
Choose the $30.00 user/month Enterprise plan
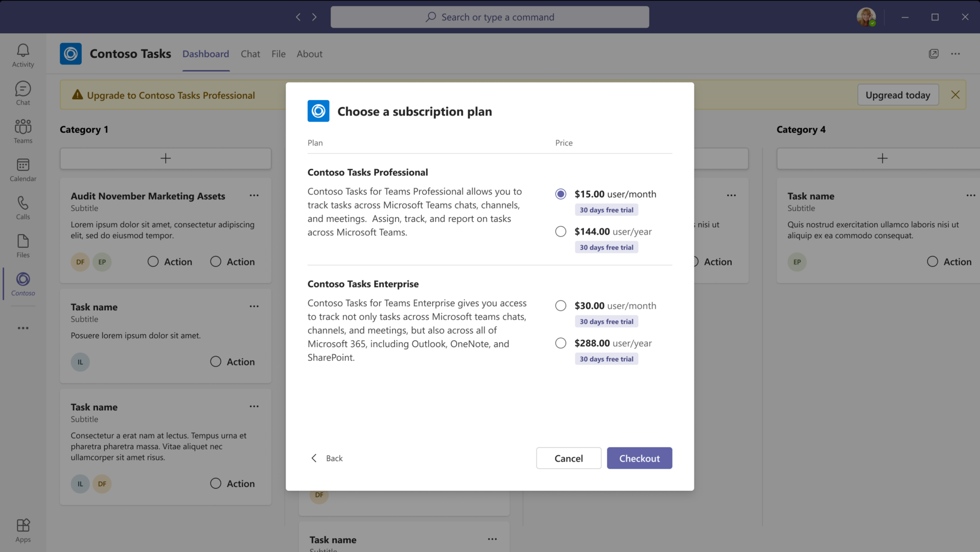click(x=561, y=306)
